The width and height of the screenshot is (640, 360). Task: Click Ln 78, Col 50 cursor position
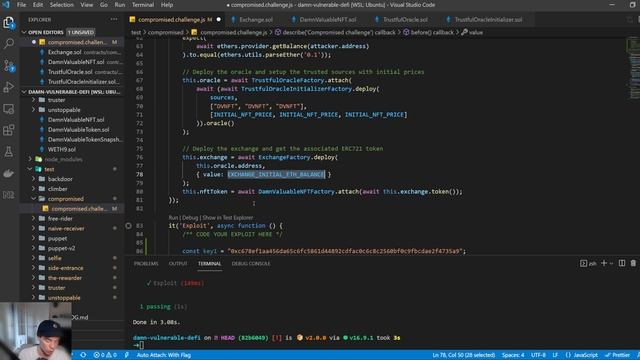tap(464, 355)
